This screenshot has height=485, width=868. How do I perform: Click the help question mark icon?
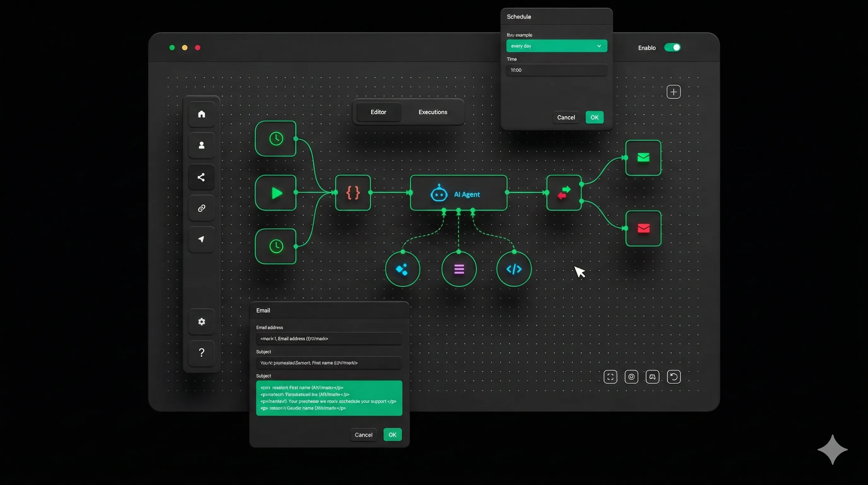coord(202,353)
